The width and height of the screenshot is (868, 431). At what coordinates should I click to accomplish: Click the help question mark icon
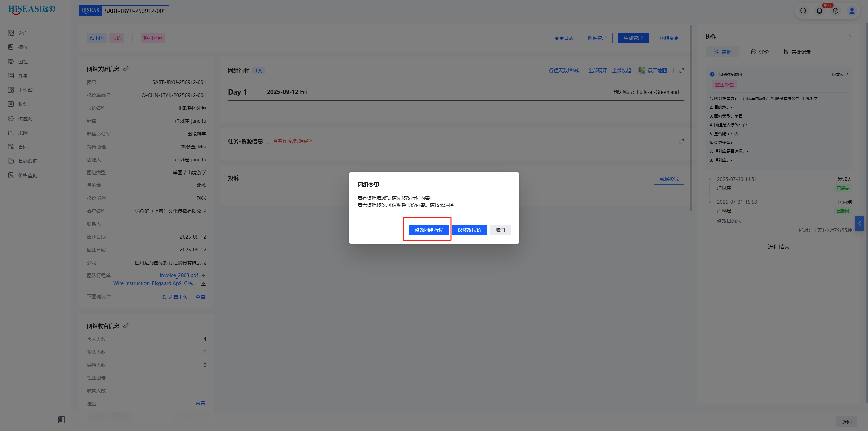point(836,11)
